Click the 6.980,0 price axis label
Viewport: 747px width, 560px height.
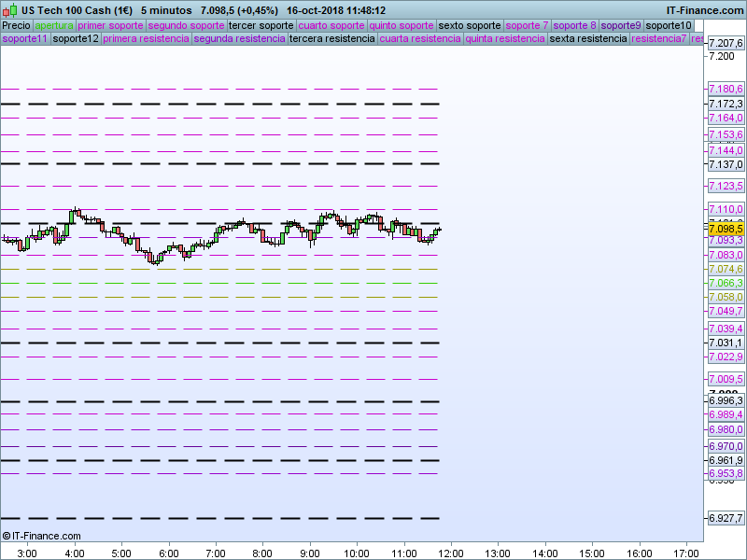point(726,429)
